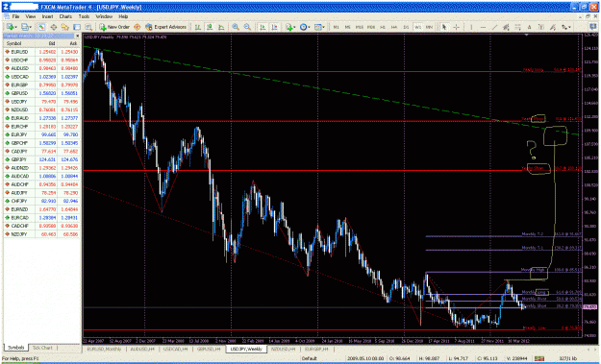The width and height of the screenshot is (601, 364).
Task: Close the Market Watch panel
Action: click(77, 36)
